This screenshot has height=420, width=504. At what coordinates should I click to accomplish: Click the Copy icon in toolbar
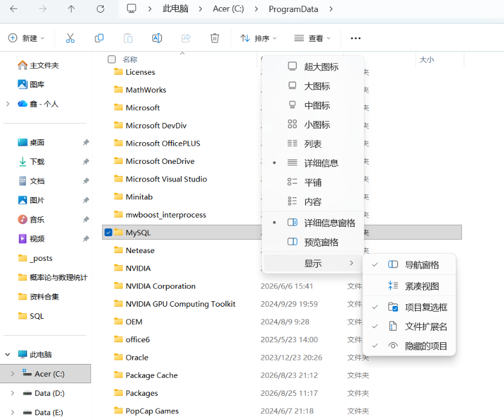(x=99, y=39)
